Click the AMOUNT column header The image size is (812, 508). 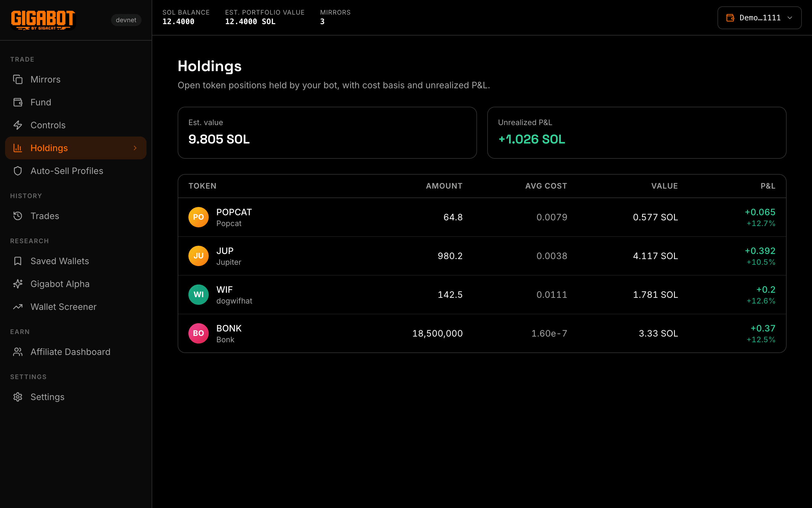tap(444, 186)
